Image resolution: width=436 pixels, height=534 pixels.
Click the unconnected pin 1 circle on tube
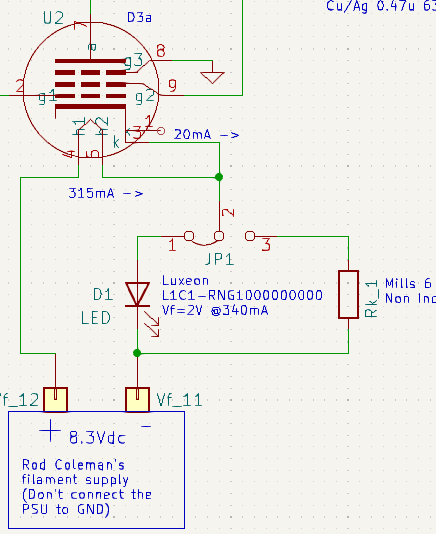pos(161,131)
